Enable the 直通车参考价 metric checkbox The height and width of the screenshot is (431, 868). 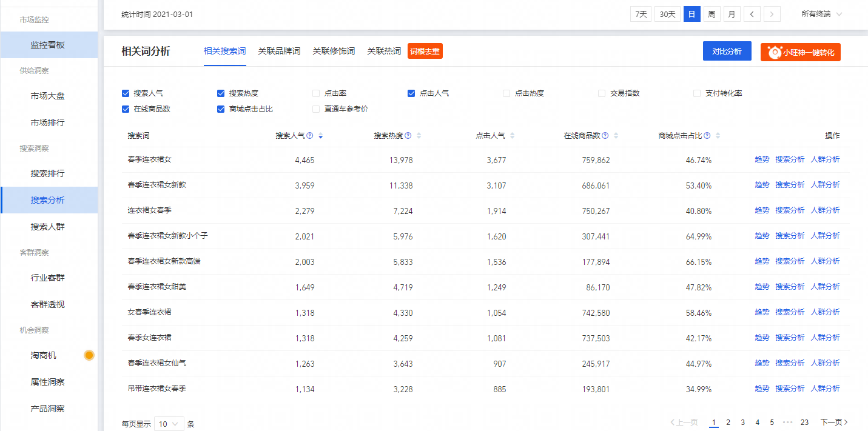tap(316, 109)
